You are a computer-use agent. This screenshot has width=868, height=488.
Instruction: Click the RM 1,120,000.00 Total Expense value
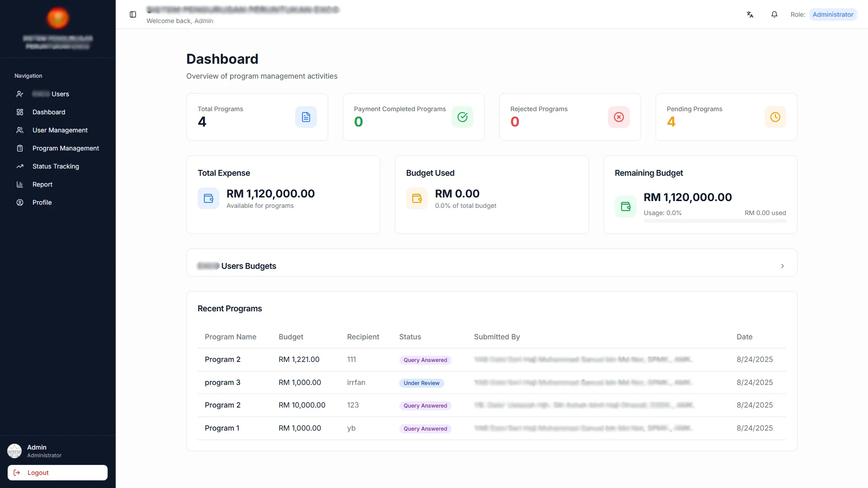[270, 193]
